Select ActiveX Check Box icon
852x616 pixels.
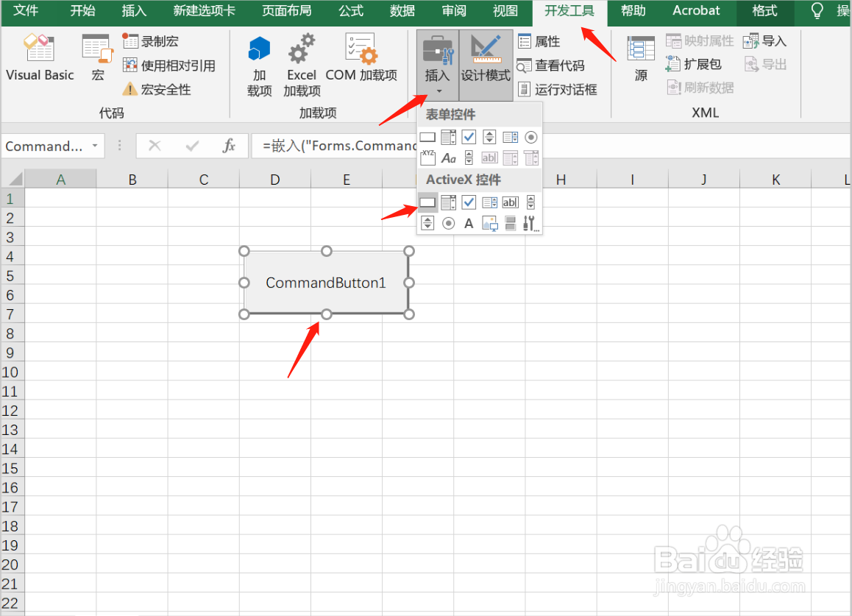tap(469, 202)
